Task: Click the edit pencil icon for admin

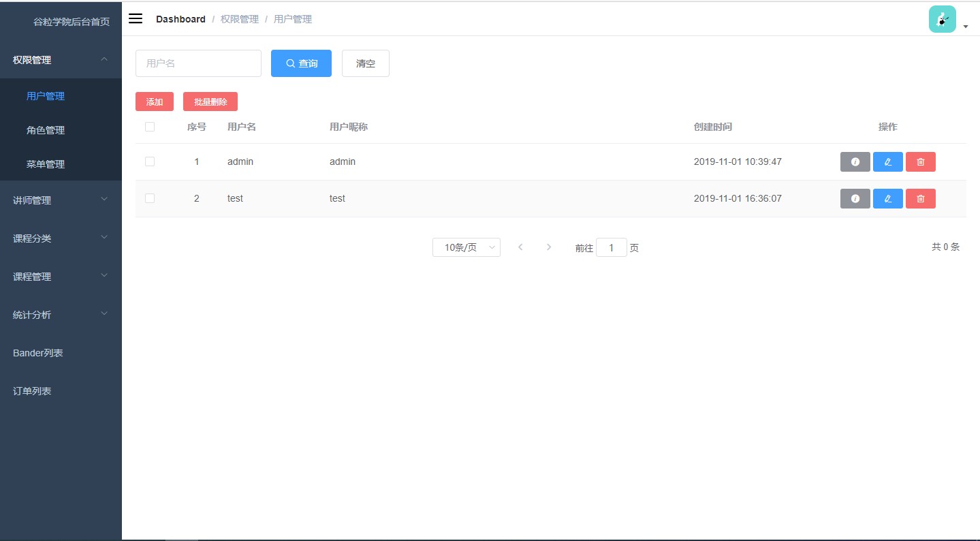Action: [887, 161]
